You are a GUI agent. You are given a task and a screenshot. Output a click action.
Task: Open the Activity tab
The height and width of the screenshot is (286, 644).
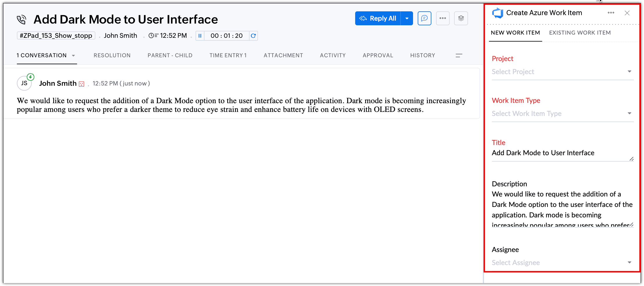coord(333,55)
